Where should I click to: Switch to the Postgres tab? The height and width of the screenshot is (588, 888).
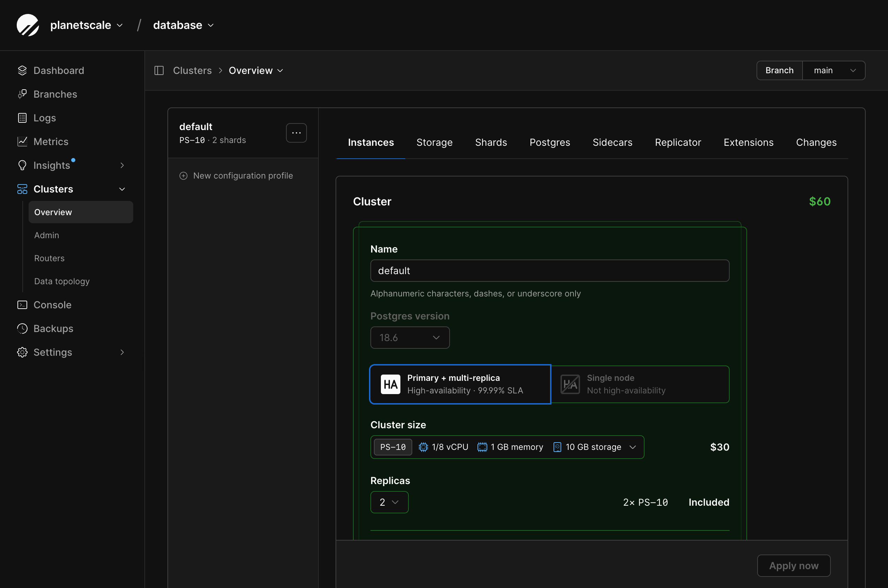pos(549,143)
